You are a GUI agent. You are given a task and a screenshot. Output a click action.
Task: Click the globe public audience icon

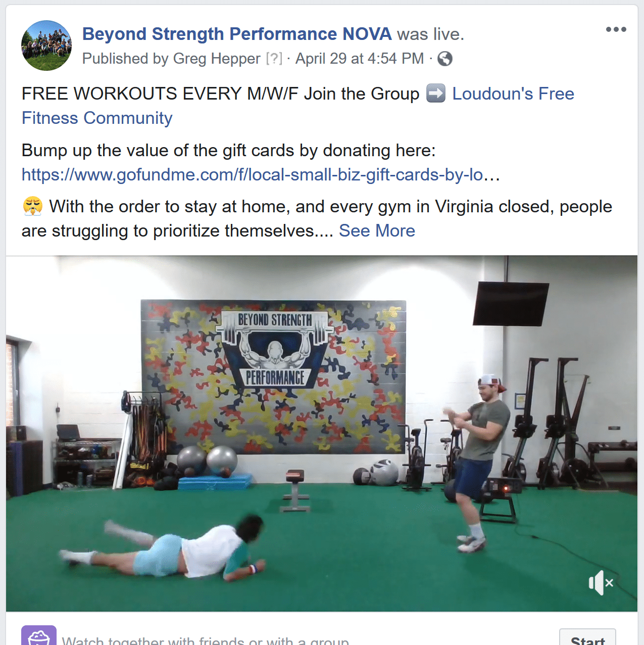pyautogui.click(x=445, y=59)
